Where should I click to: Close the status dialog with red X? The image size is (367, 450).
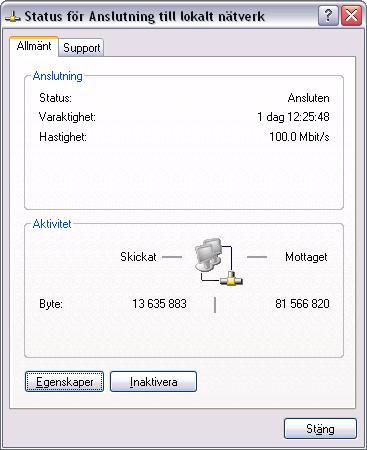351,16
